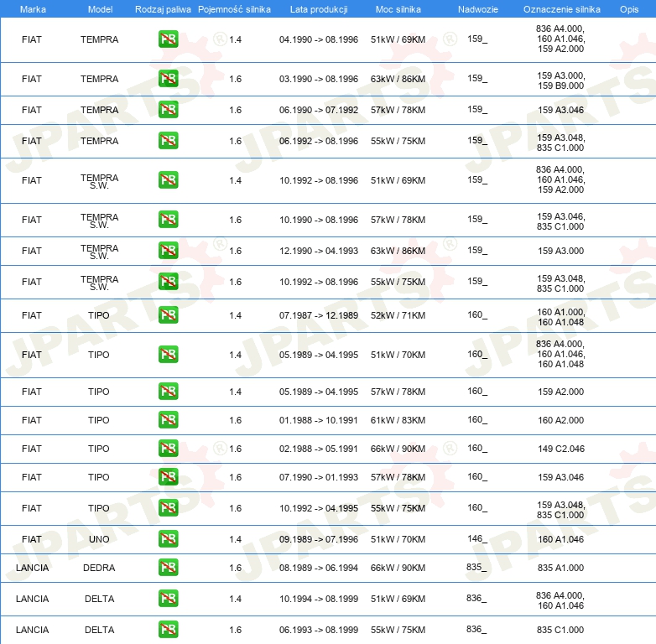
Task: Click the Opis column header
Action: pos(628,9)
